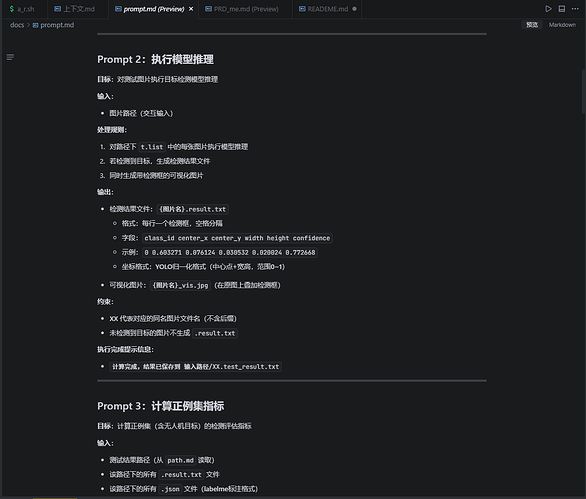Open the more actions ellipsis menu
The image size is (586, 499).
click(x=575, y=9)
